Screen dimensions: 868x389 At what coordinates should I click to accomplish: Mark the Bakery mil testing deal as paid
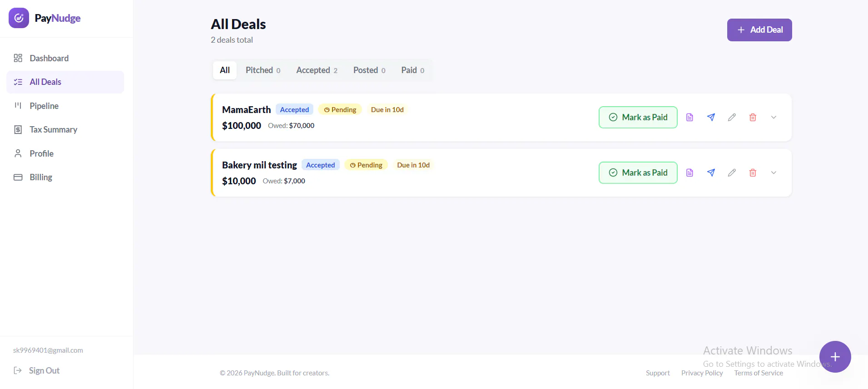click(x=638, y=172)
